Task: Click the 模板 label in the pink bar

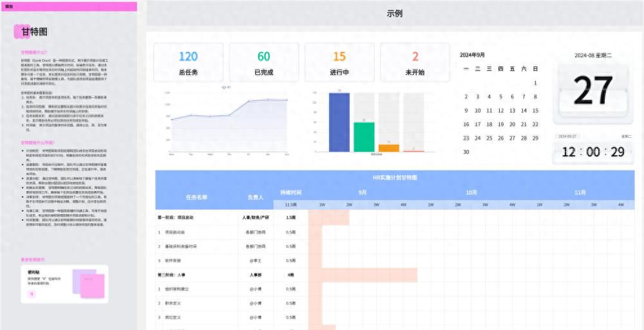Action: click(9, 6)
